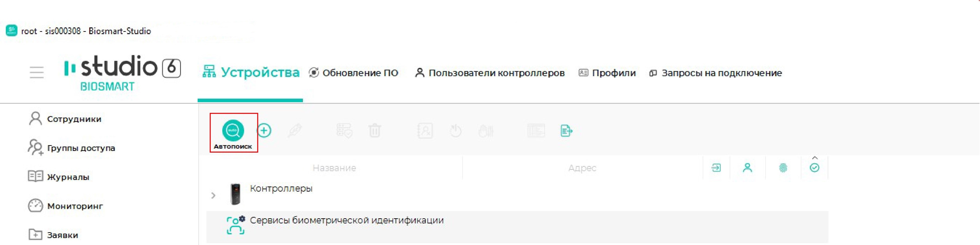Open Журналы in the sidebar
980x245 pixels.
pos(59,177)
